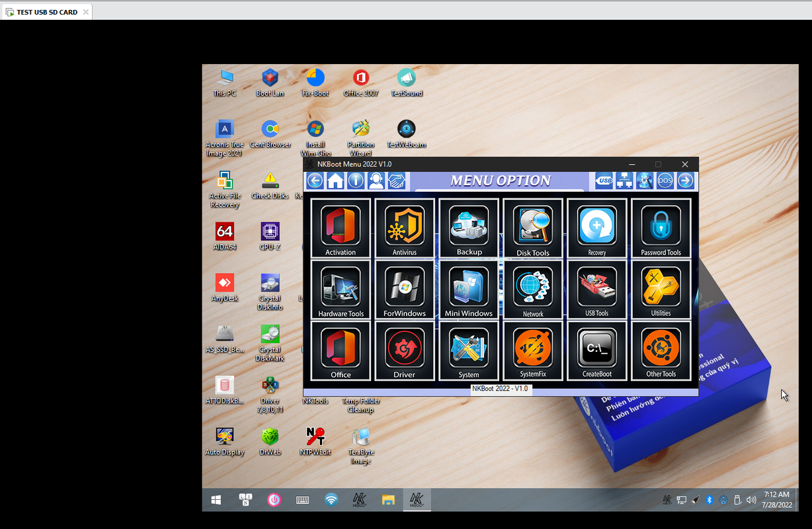
Task: Select AS_SSD_Be... desktop icon
Action: coord(225,339)
